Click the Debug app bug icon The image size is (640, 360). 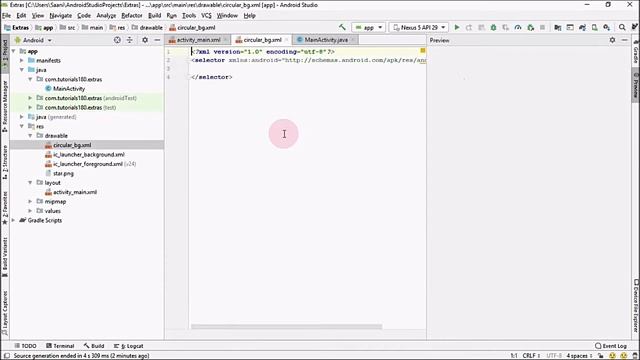[493, 27]
